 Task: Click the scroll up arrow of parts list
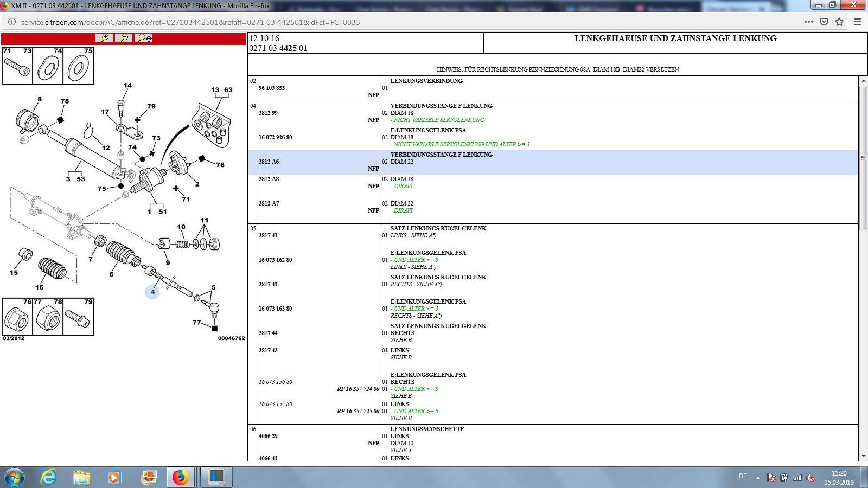(x=863, y=81)
